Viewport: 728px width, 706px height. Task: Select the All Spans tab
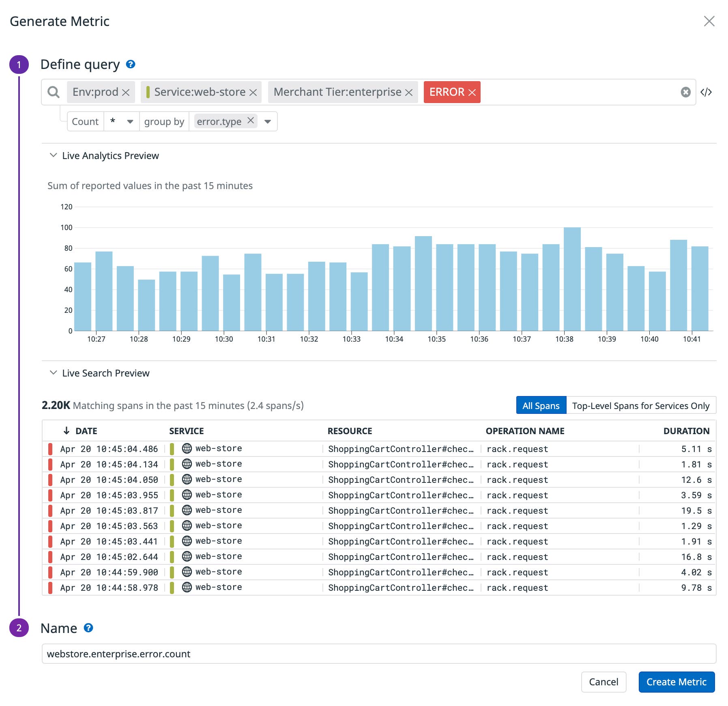coord(541,405)
